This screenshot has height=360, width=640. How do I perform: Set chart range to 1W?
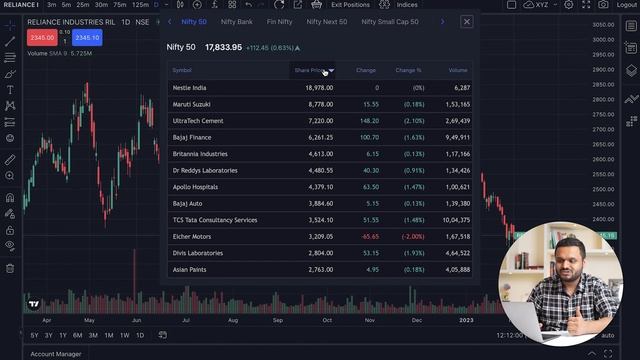click(x=124, y=336)
